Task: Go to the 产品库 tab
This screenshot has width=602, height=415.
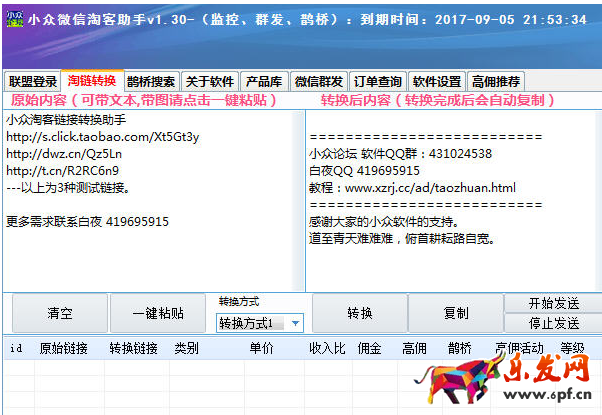Action: click(263, 82)
